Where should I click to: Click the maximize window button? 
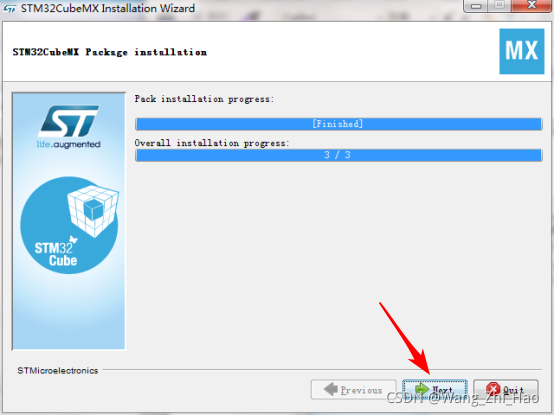coord(500,5)
